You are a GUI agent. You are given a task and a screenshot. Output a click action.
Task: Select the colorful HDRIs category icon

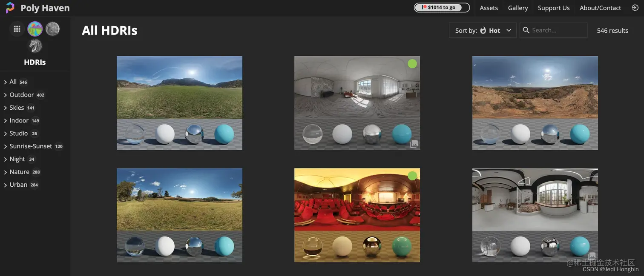[x=34, y=28]
